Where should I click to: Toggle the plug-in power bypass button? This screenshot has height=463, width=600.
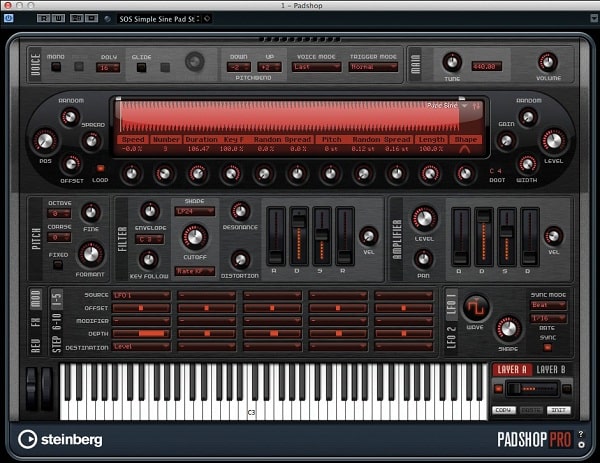8,18
